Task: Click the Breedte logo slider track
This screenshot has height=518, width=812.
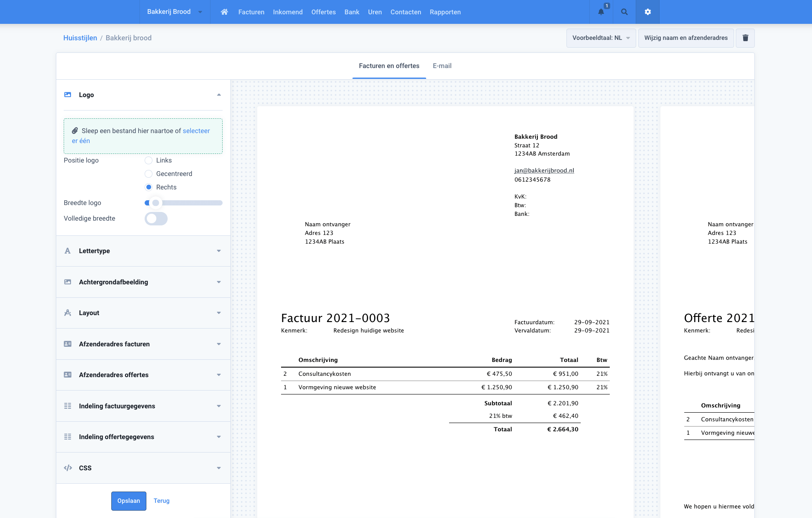Action: click(191, 203)
